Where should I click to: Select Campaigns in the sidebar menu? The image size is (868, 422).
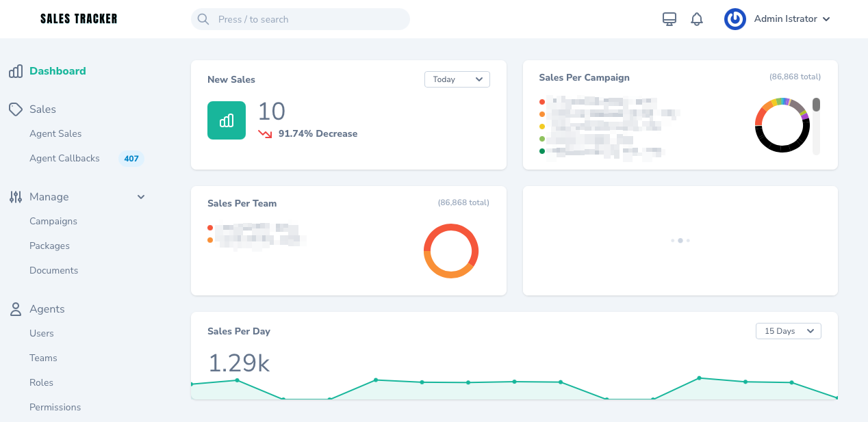tap(53, 221)
